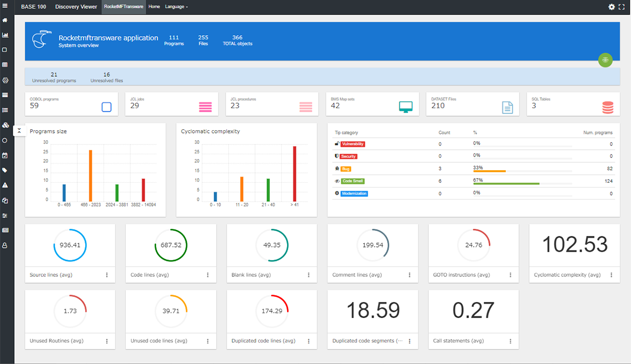Select the ID card icon in sidebar

(x=5, y=230)
